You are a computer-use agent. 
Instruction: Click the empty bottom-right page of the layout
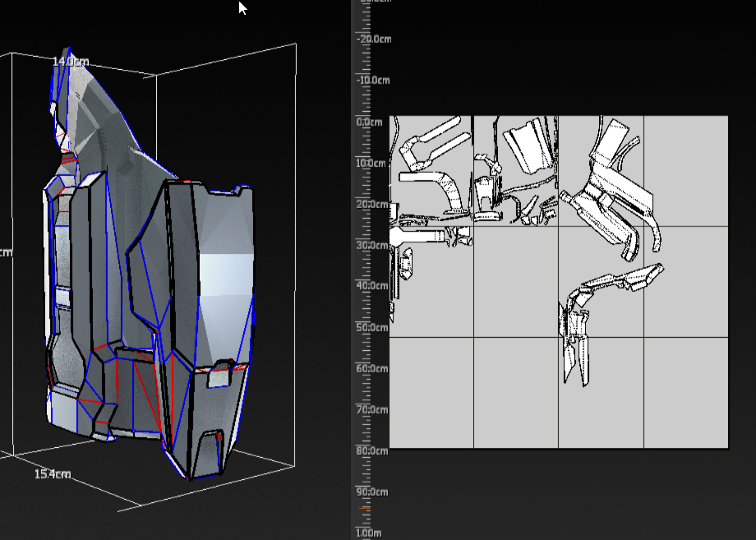tap(685, 392)
